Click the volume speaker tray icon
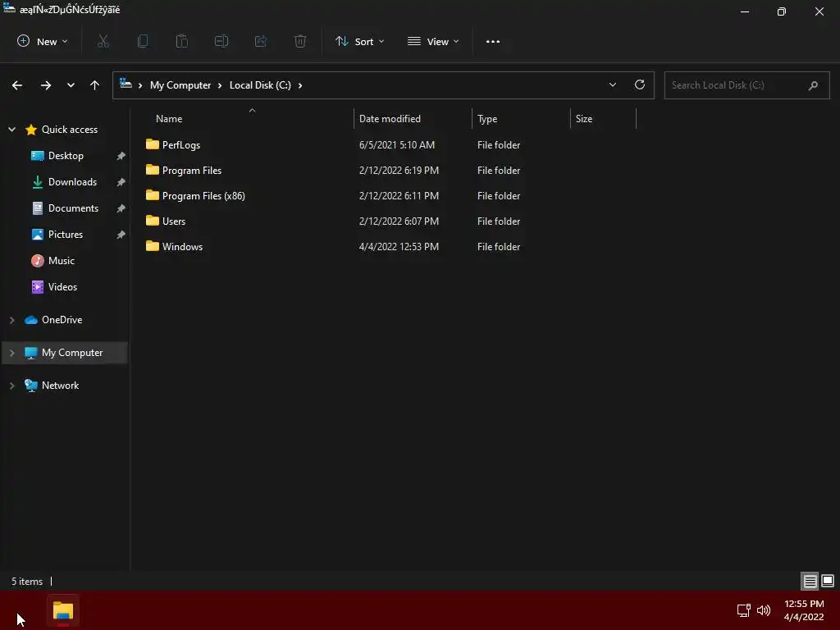 (764, 610)
